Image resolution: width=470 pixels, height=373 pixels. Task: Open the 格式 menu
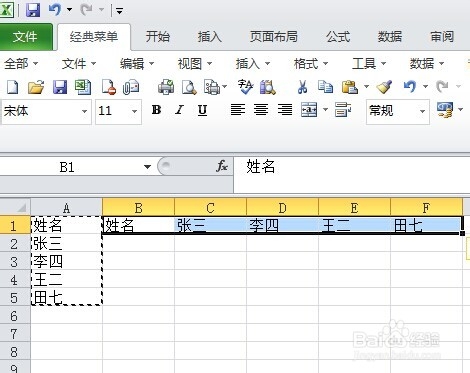coord(311,63)
